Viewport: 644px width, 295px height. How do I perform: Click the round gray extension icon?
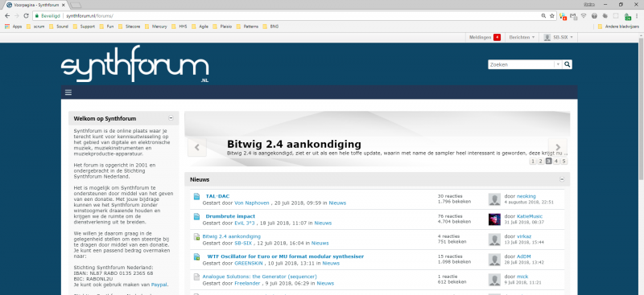pos(594,16)
